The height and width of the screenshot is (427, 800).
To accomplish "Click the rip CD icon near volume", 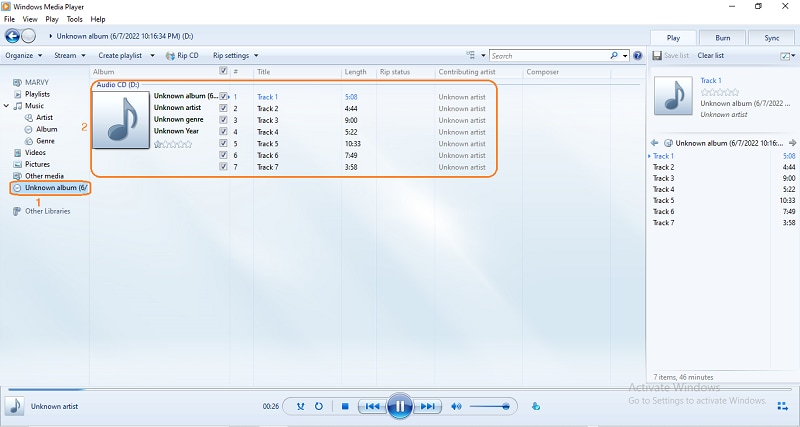I will pyautogui.click(x=536, y=406).
